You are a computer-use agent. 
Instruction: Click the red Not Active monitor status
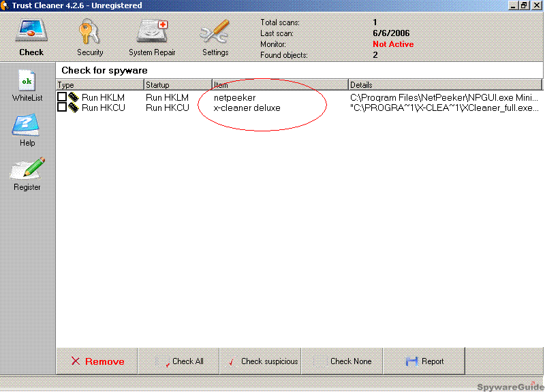click(393, 44)
